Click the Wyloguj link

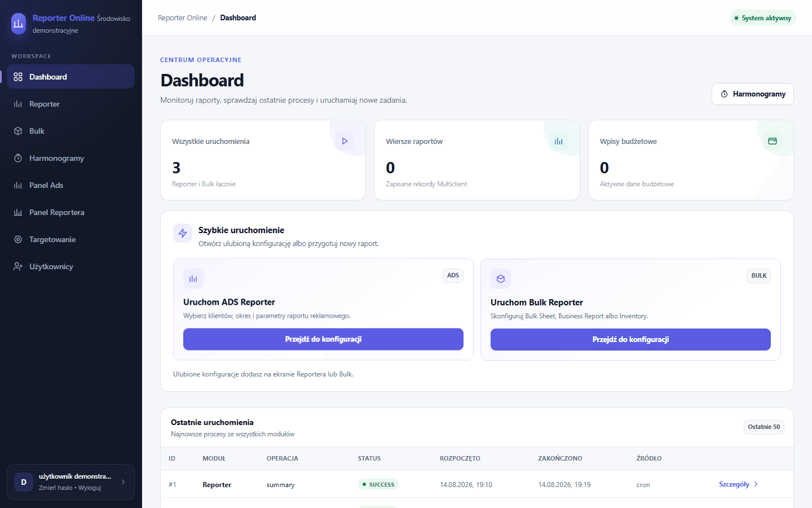click(90, 488)
